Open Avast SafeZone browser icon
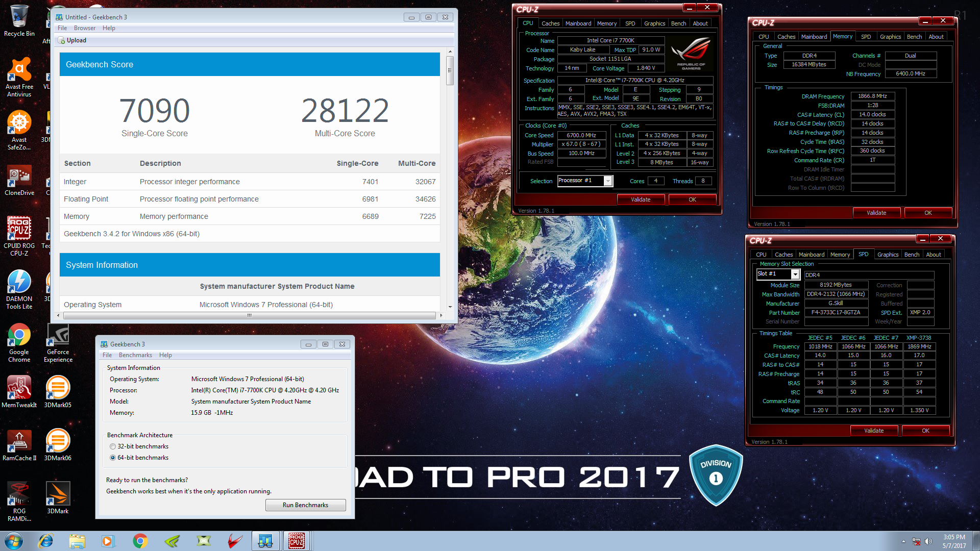 19,130
